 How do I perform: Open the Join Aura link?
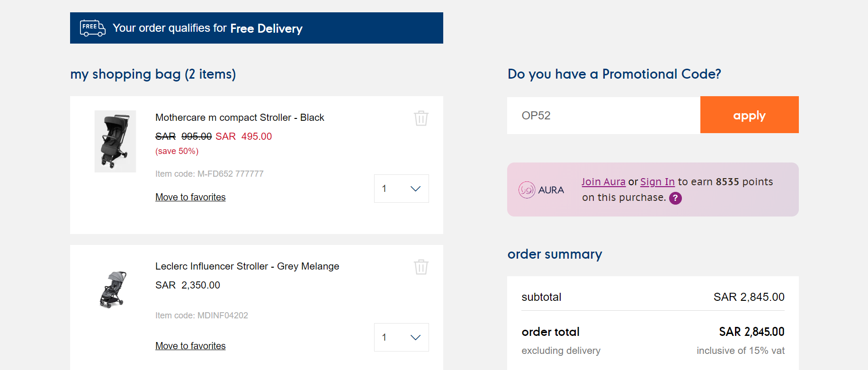click(603, 182)
